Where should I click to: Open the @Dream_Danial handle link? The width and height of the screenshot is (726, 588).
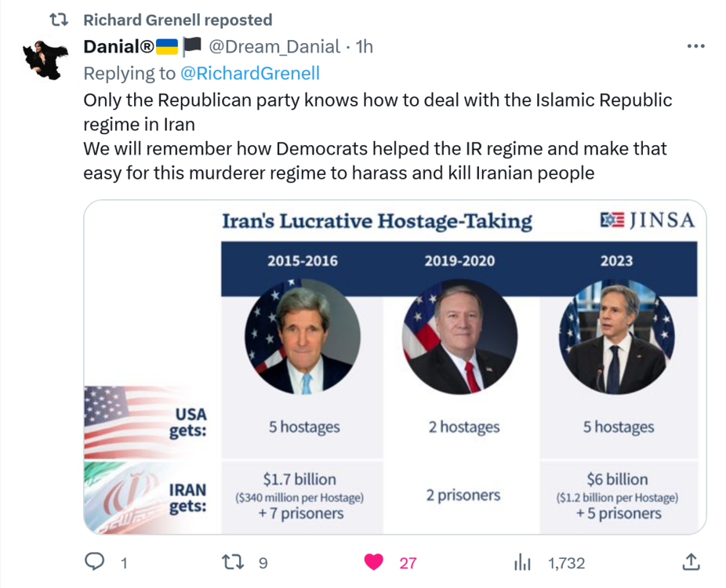click(x=274, y=47)
